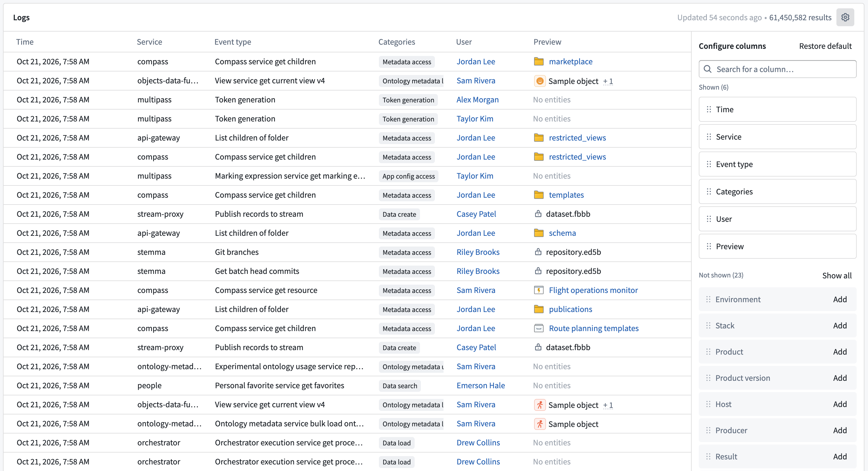The height and width of the screenshot is (471, 868).
Task: Click the Event type column header
Action: tap(233, 42)
